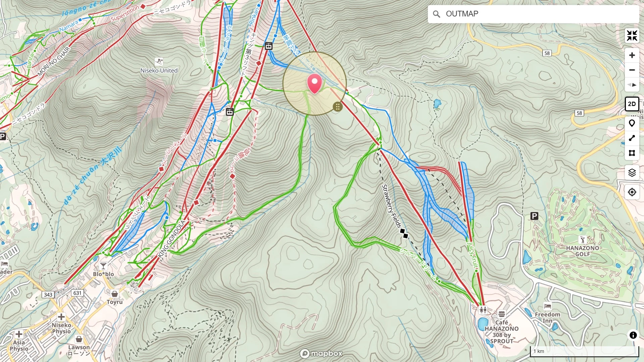Click the magnifier search icon
Viewport: 644px width, 362px height.
436,14
